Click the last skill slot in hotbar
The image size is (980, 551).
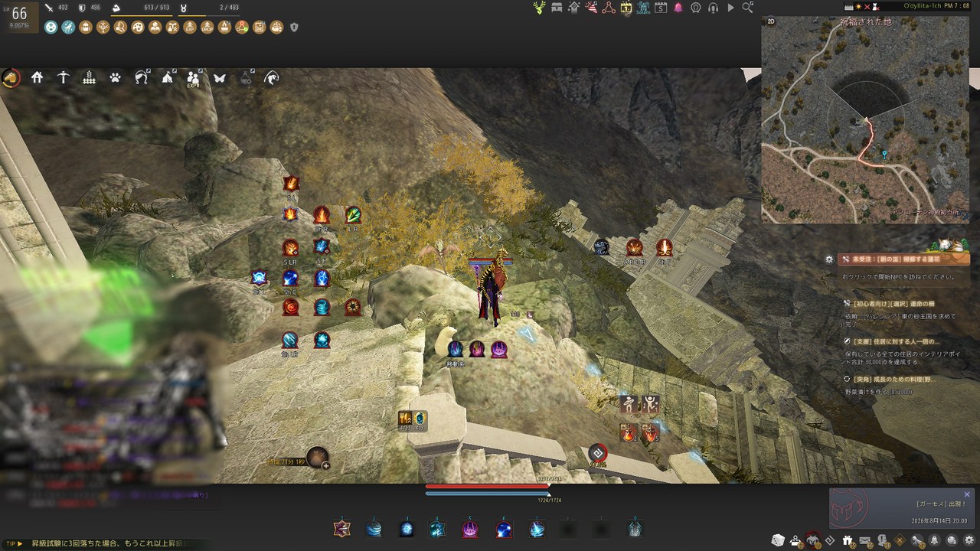pos(634,528)
